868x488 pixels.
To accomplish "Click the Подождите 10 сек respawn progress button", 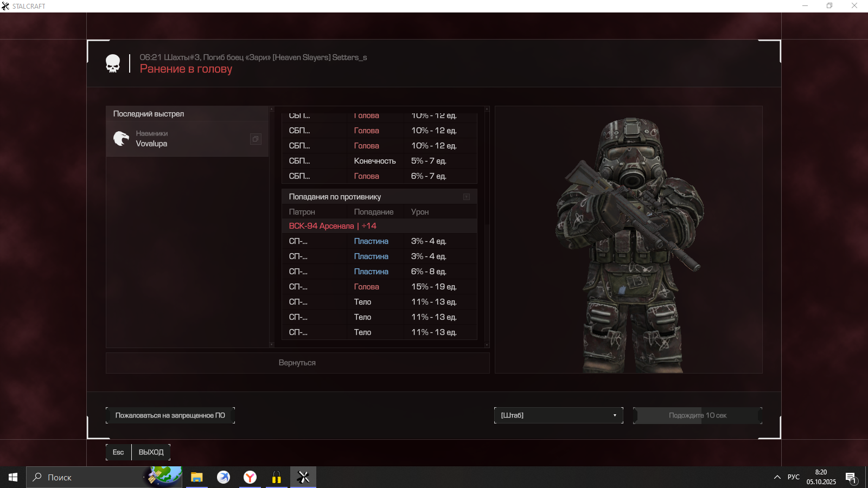I will (x=697, y=415).
